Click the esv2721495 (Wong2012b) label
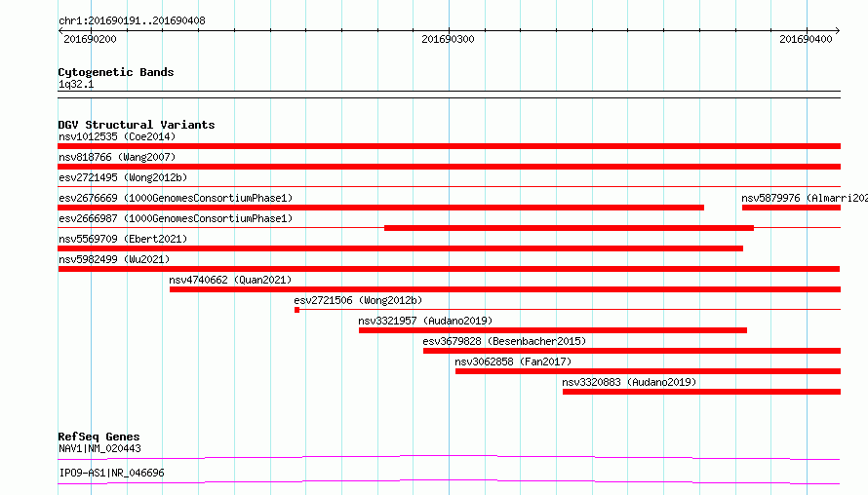The height and width of the screenshot is (495, 868). pos(123,177)
